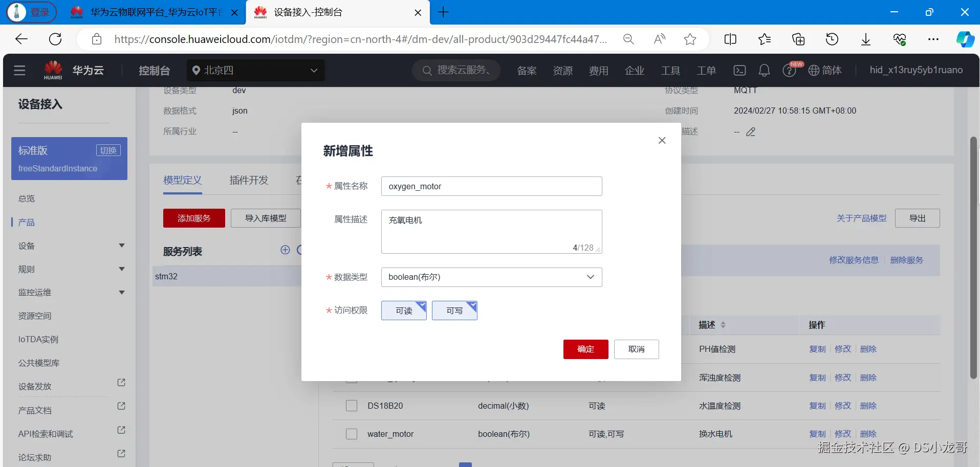Image resolution: width=980 pixels, height=467 pixels.
Task: Open the browser zoom magnifier icon
Action: 628,39
